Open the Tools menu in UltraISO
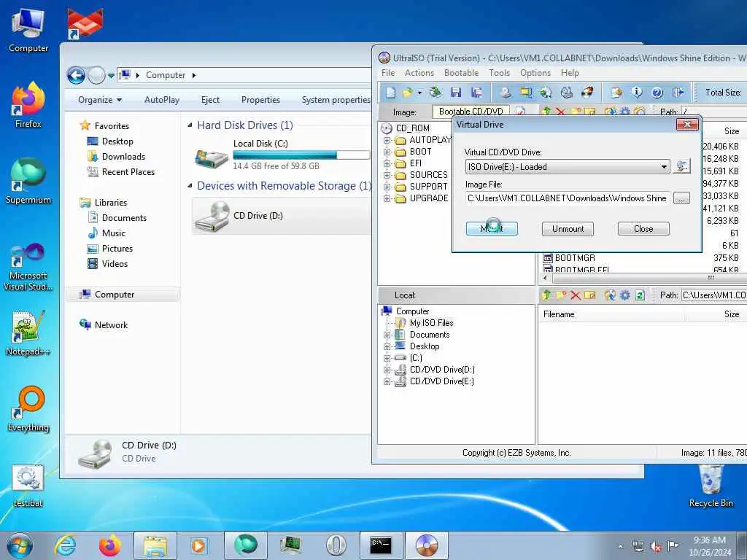The image size is (747, 560). [x=499, y=73]
